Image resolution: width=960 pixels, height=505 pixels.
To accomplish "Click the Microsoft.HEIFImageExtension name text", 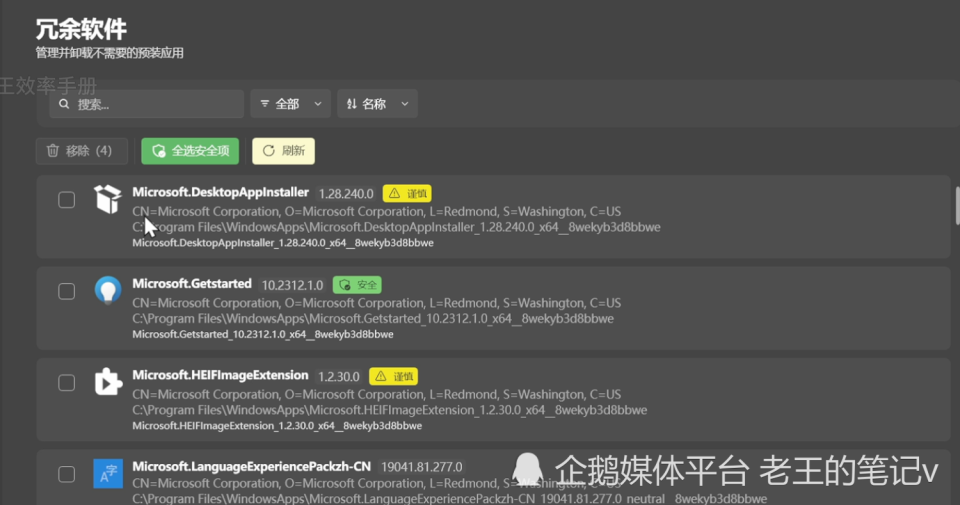I will tap(220, 375).
